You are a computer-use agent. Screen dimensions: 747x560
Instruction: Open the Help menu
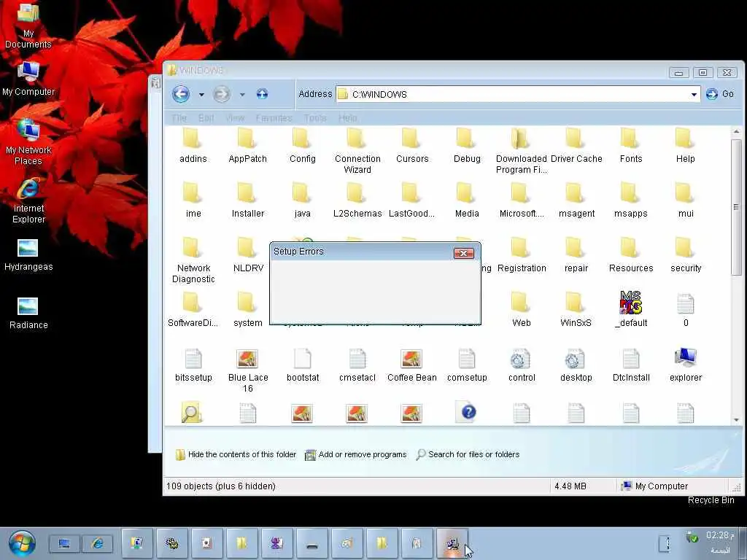tap(348, 117)
